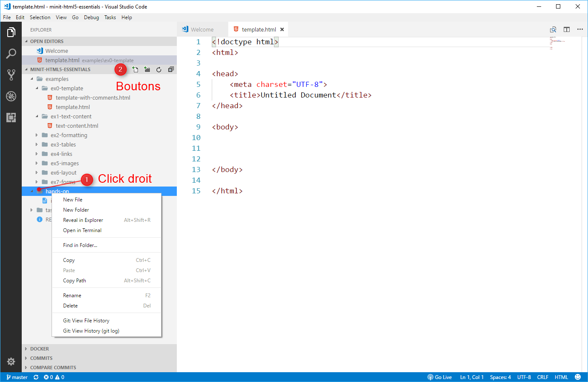This screenshot has height=382, width=588.
Task: Open the Debug view in activity bar
Action: click(x=11, y=96)
